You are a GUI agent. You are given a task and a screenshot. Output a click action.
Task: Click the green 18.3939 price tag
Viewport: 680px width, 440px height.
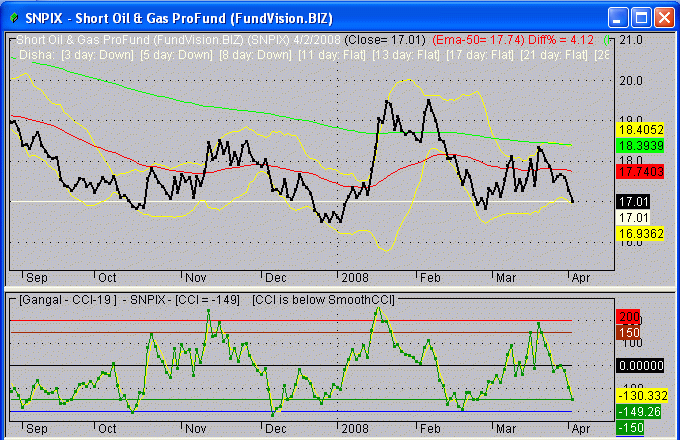[x=641, y=146]
